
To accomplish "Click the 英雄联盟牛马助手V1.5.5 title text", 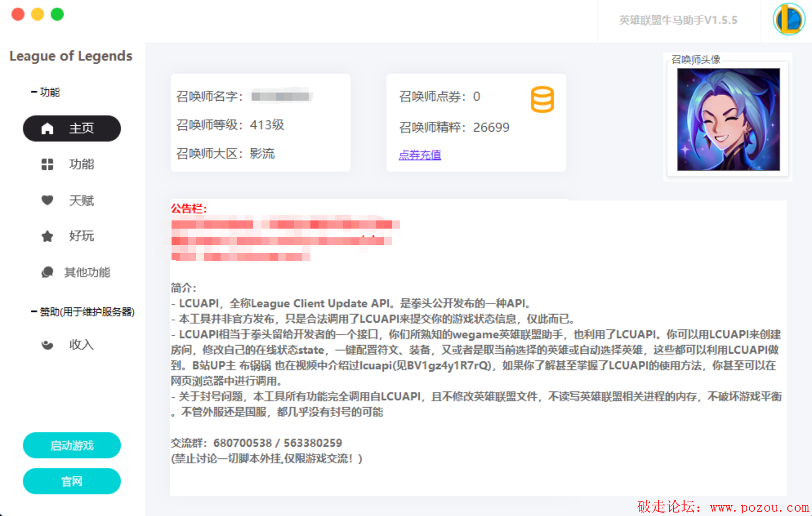I will pos(678,20).
